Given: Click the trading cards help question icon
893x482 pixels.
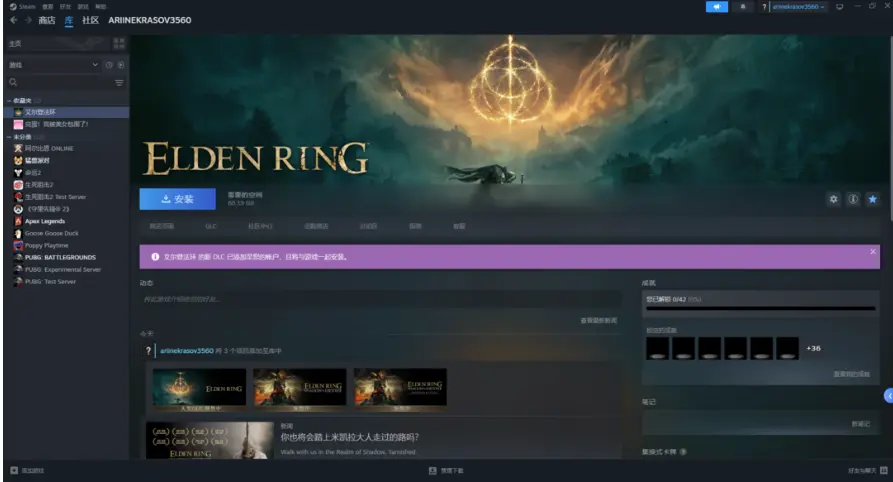Looking at the screenshot, I should click(x=683, y=452).
